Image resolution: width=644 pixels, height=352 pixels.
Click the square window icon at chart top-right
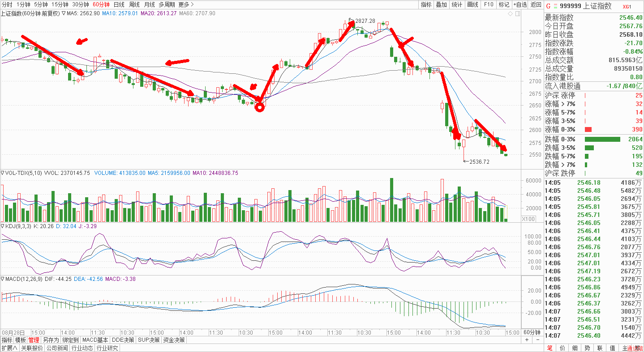click(x=517, y=14)
